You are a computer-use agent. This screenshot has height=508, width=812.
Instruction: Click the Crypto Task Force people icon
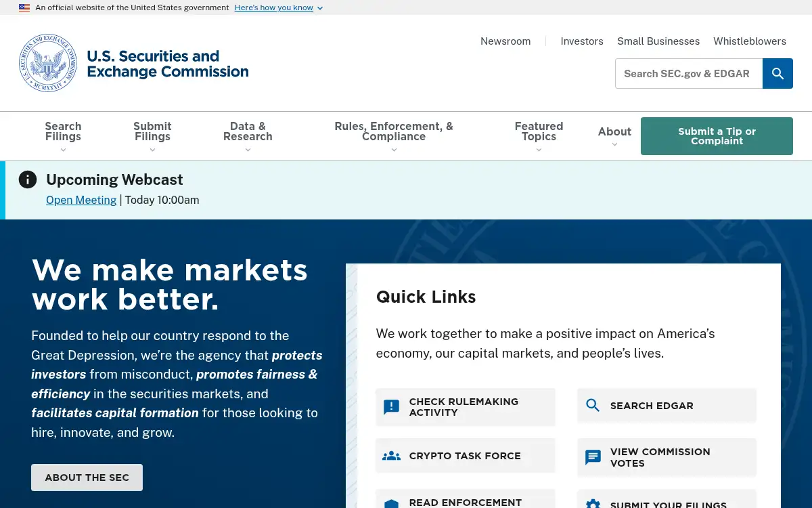click(x=391, y=456)
